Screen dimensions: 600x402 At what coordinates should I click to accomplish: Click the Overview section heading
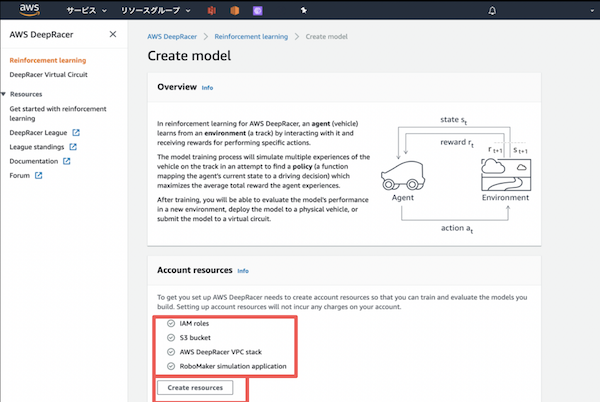(x=177, y=87)
